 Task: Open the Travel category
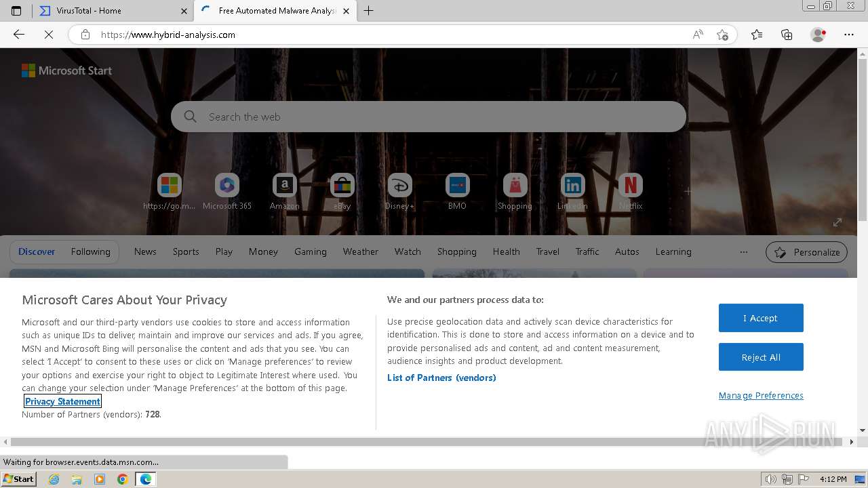(548, 251)
